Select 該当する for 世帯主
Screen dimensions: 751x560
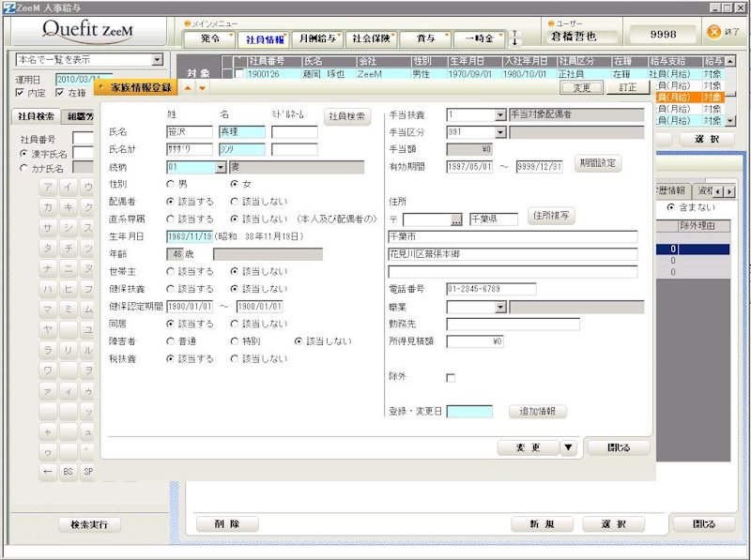pyautogui.click(x=170, y=271)
